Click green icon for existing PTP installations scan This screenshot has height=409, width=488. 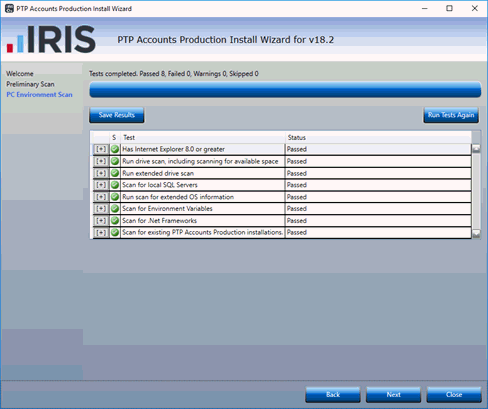point(115,232)
